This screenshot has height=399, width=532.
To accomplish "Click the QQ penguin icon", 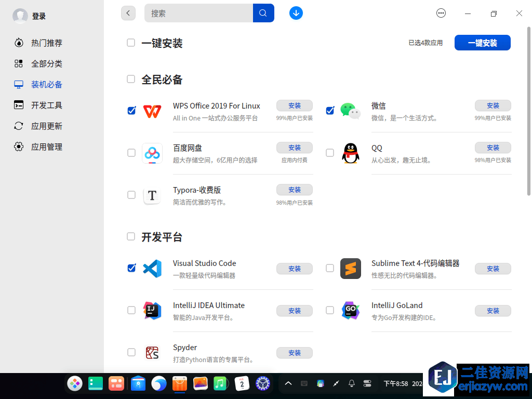I will pos(351,153).
